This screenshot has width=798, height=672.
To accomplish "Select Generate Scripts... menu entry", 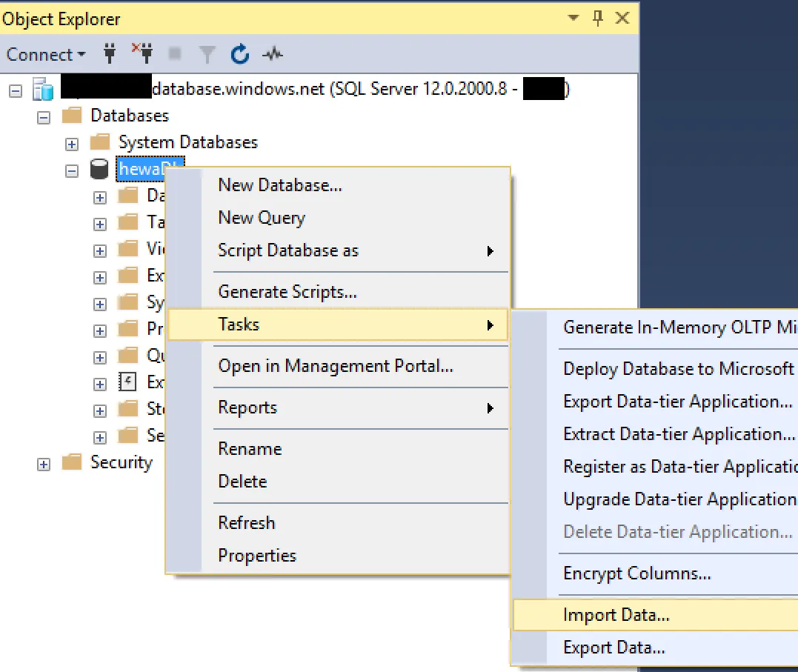I will pyautogui.click(x=287, y=292).
